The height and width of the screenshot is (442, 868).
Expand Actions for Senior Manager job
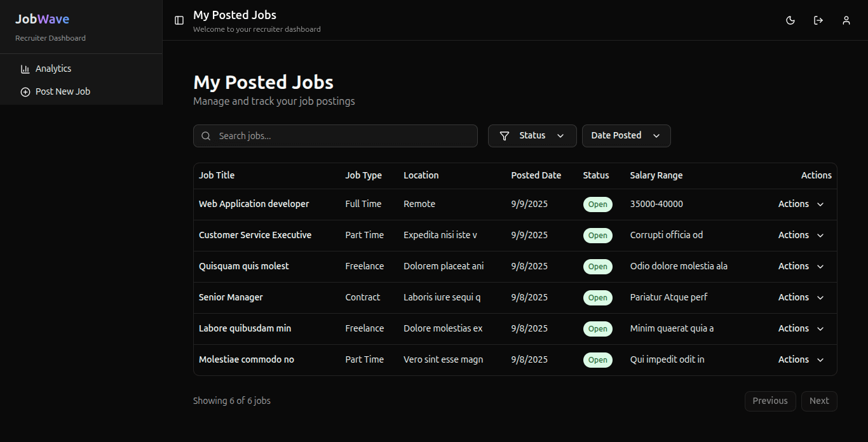click(x=801, y=297)
